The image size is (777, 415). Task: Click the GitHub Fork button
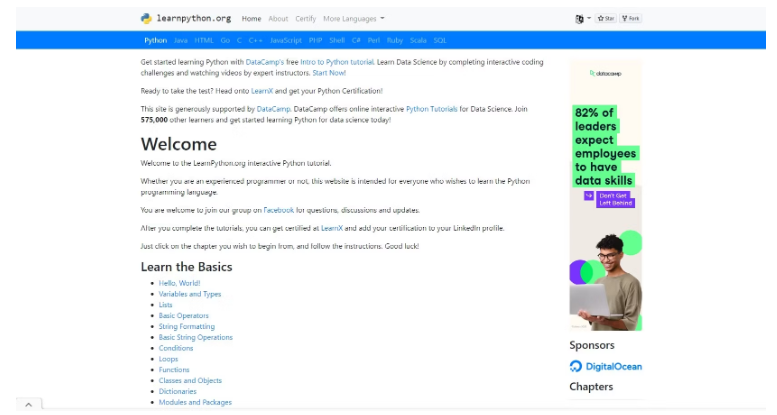[631, 18]
